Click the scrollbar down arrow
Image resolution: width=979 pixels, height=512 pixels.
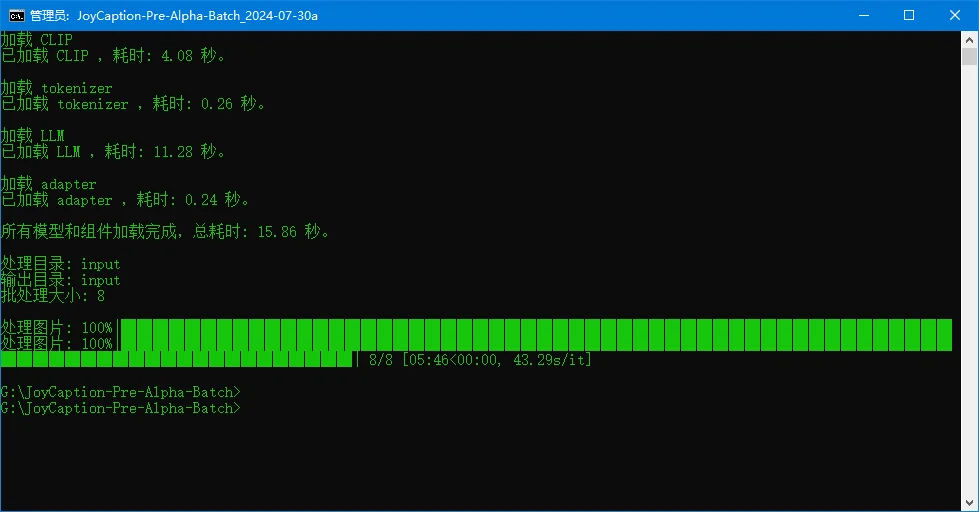tap(969, 503)
